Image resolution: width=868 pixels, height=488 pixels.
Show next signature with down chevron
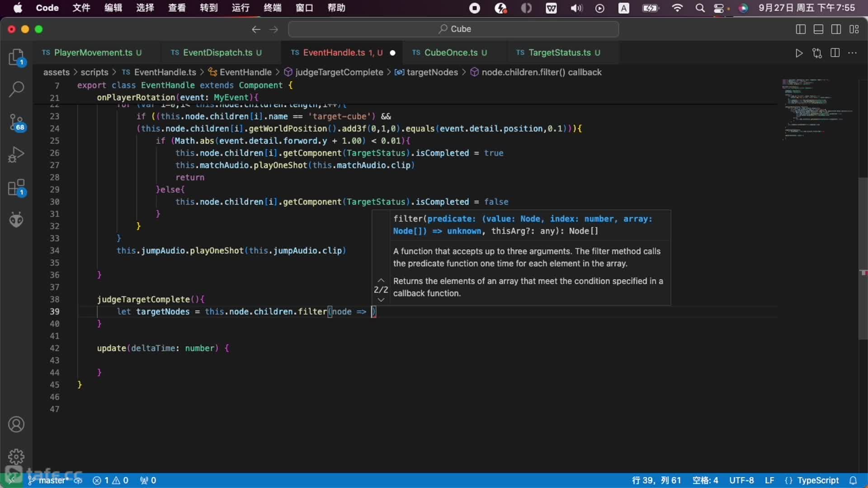pyautogui.click(x=381, y=300)
